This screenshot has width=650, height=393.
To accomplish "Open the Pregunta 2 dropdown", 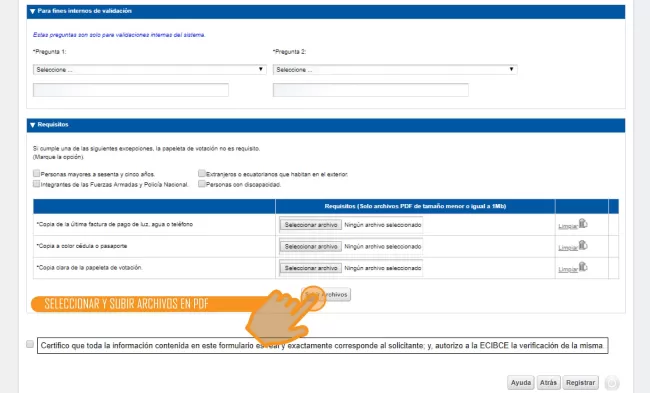I will click(x=395, y=70).
